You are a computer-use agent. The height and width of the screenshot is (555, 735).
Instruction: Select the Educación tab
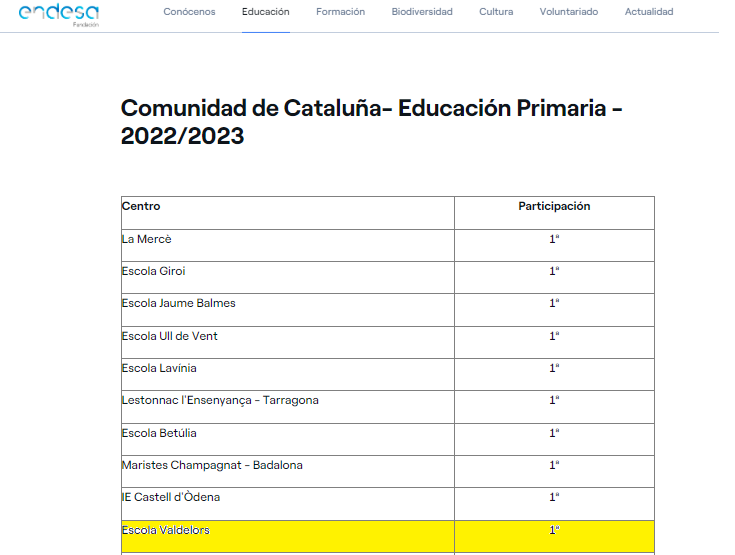pos(265,12)
